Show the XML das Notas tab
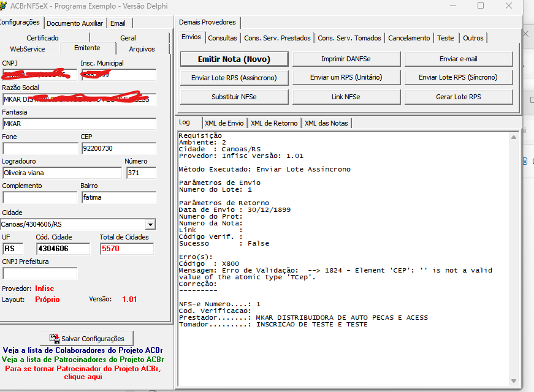Image resolution: width=534 pixels, height=392 pixels. tap(326, 123)
